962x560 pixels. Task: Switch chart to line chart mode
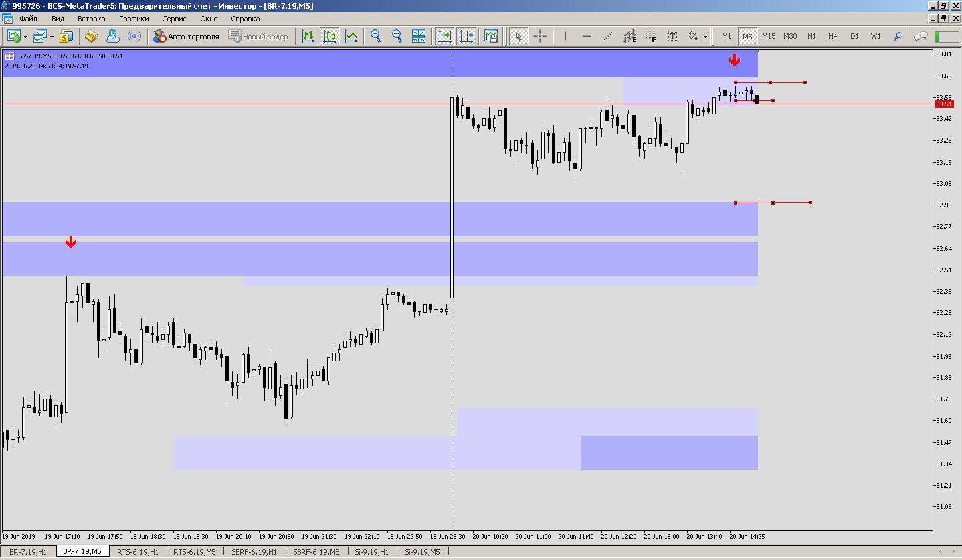351,36
